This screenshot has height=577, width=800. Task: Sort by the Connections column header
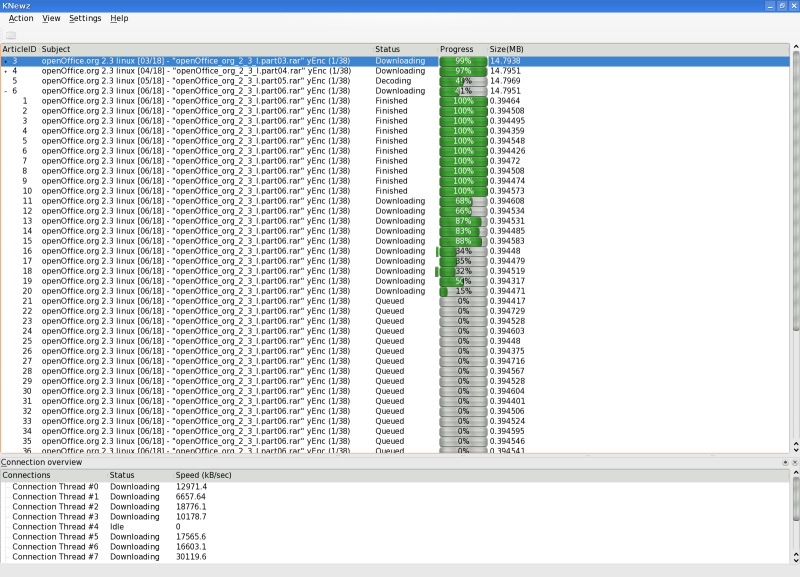(x=54, y=475)
